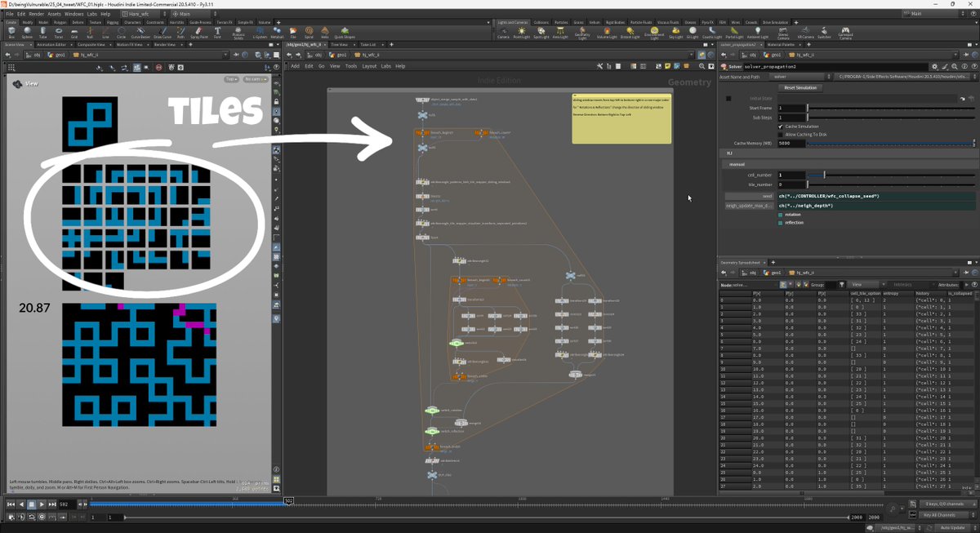980x533 pixels.
Task: Toggle the reflection checkbox
Action: tap(780, 222)
